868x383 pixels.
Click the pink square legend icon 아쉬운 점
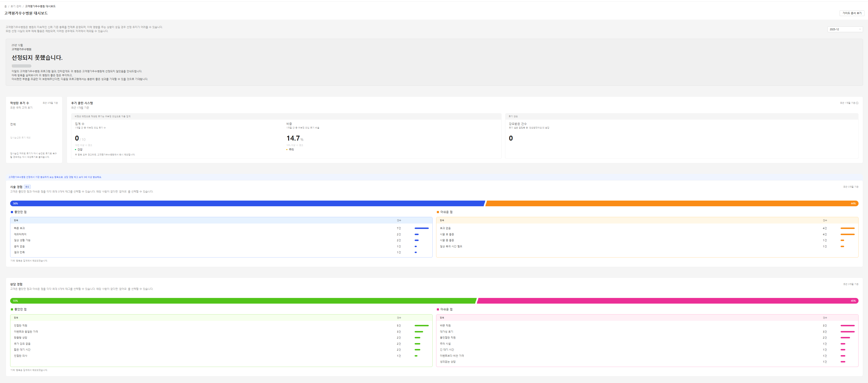click(x=438, y=309)
